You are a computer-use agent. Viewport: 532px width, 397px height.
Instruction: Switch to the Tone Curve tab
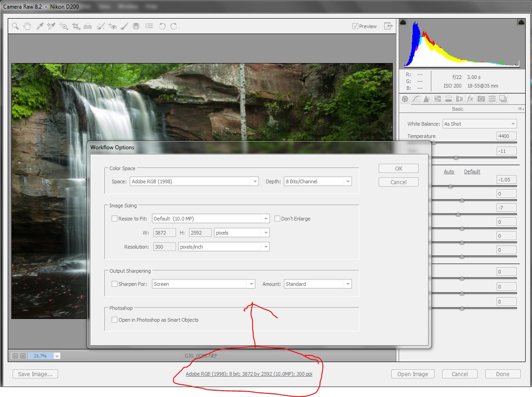(415, 99)
